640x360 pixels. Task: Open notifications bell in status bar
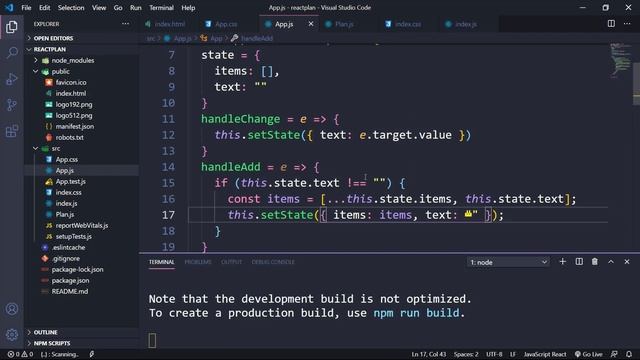coord(629,354)
